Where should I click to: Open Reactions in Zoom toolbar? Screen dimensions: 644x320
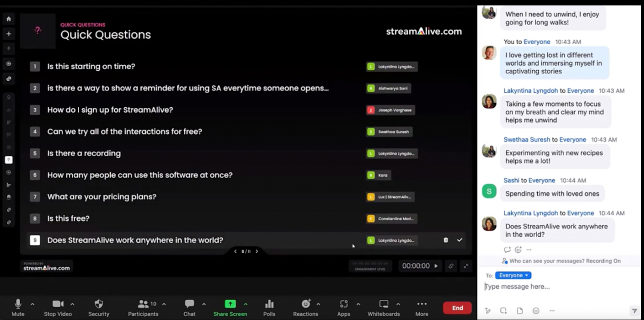305,308
